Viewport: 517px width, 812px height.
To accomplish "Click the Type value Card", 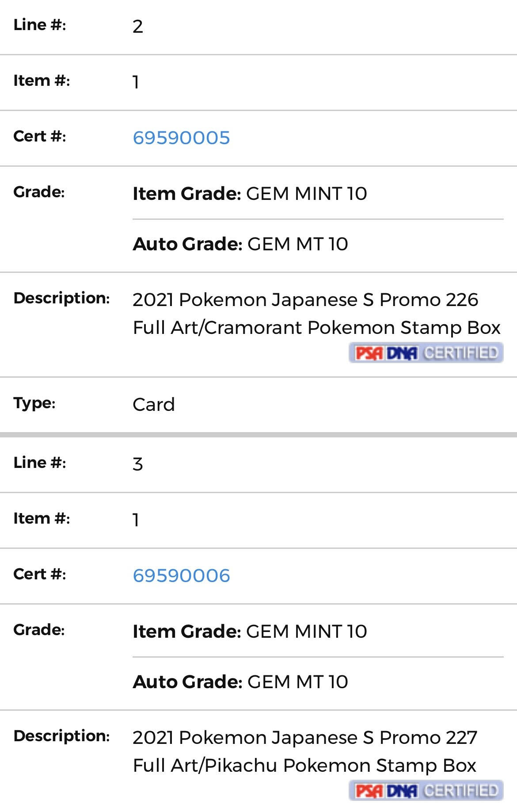I will 154,405.
